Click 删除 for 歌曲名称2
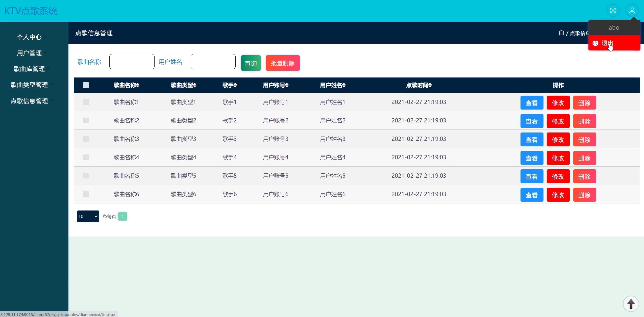This screenshot has width=644, height=317. [585, 121]
